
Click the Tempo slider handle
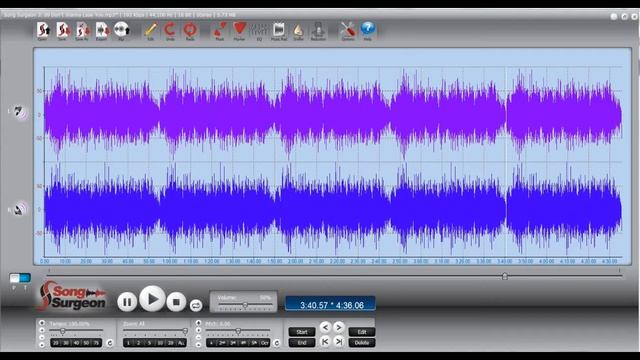tap(63, 331)
